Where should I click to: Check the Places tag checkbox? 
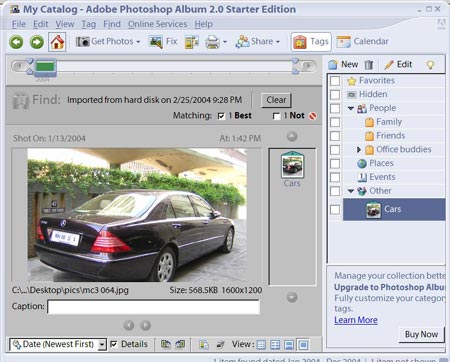coord(335,163)
